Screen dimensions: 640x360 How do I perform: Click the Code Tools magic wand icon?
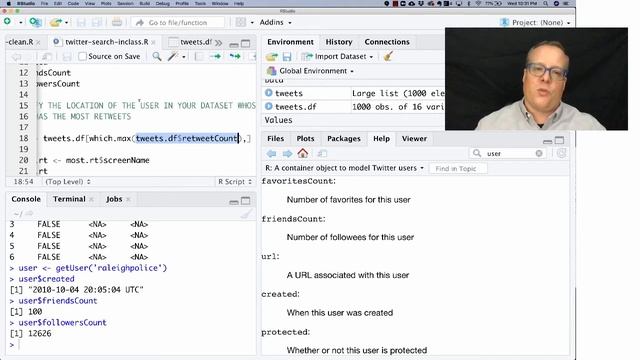(173, 56)
